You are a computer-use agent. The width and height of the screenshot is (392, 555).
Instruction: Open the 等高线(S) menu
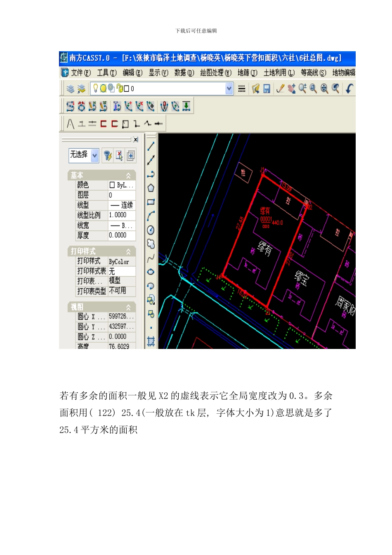313,73
